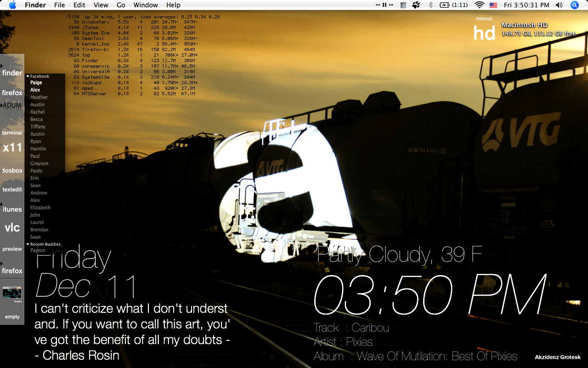Image resolution: width=588 pixels, height=368 pixels.
Task: Click the 'Partly Cloudy, 39 F' weather text
Action: pyautogui.click(x=400, y=254)
